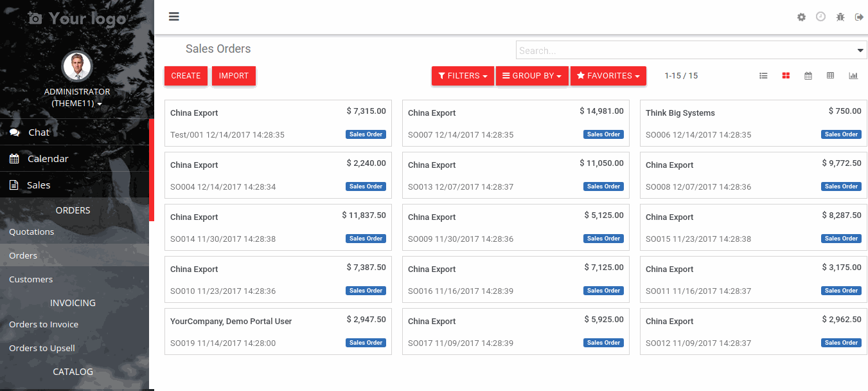Expand the Group By dropdown

tap(532, 76)
